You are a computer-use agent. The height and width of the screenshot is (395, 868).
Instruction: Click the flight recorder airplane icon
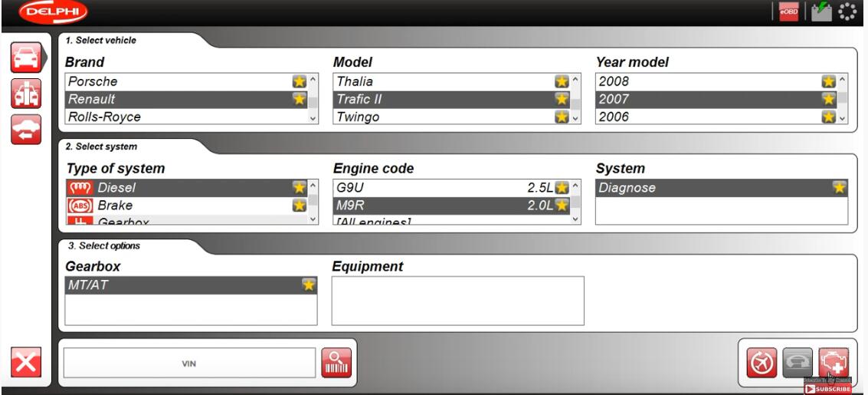(x=762, y=363)
